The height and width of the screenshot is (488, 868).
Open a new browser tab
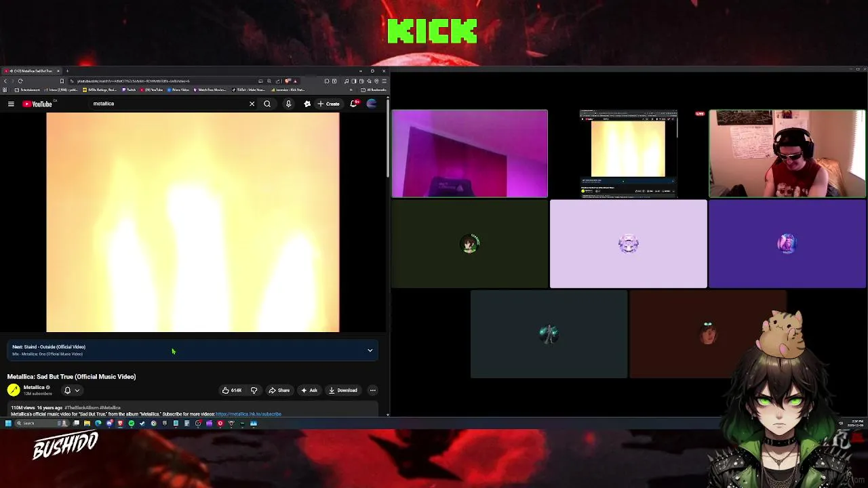coord(67,71)
